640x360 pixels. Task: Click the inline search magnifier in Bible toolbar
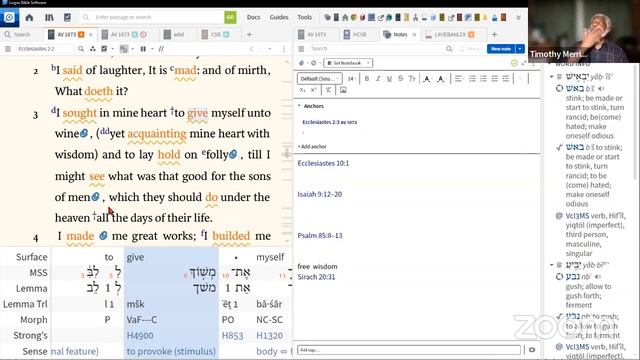coord(81,49)
